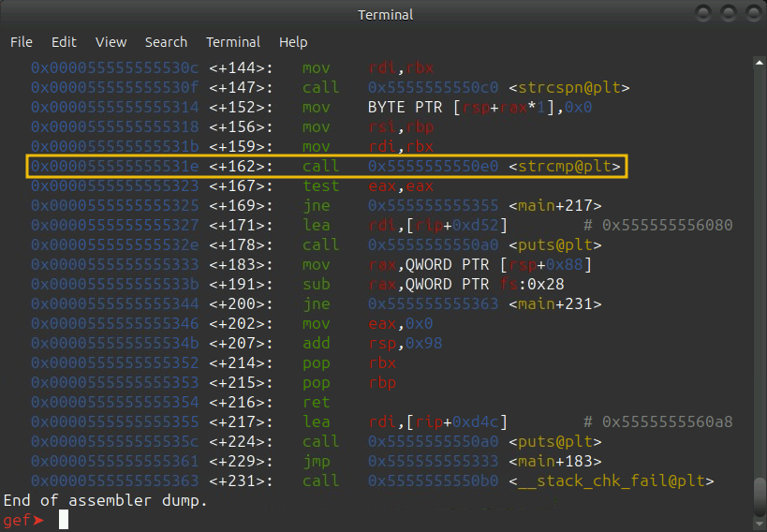This screenshot has height=532, width=767.
Task: Click offset label <+144>:
Action: click(242, 67)
